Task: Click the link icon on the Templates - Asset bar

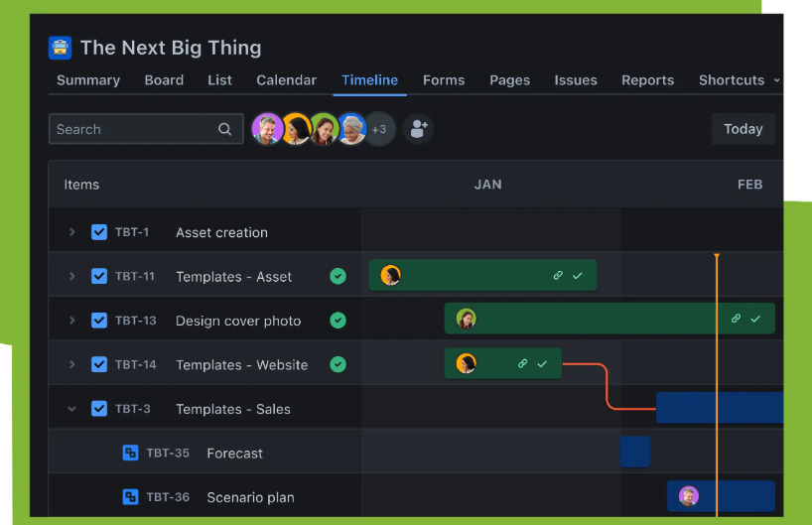Action: click(x=558, y=276)
